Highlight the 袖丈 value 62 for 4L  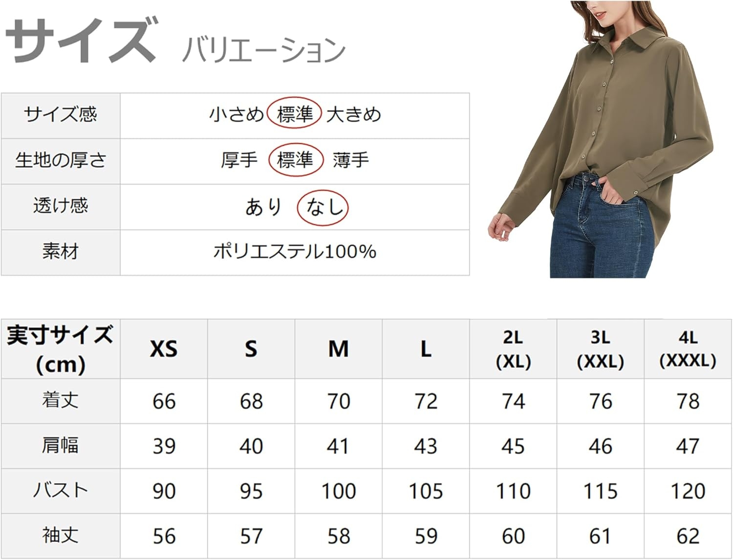pos(688,537)
